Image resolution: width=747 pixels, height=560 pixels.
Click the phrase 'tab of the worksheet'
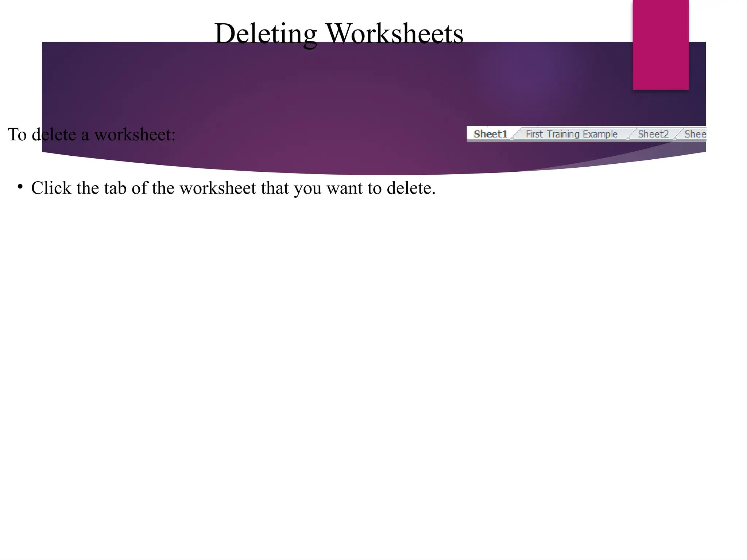(180, 188)
